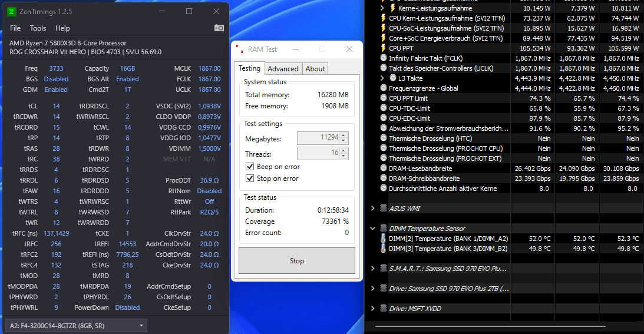Increase Megabytes value with up arrow
The height and width of the screenshot is (334, 644).
click(344, 135)
